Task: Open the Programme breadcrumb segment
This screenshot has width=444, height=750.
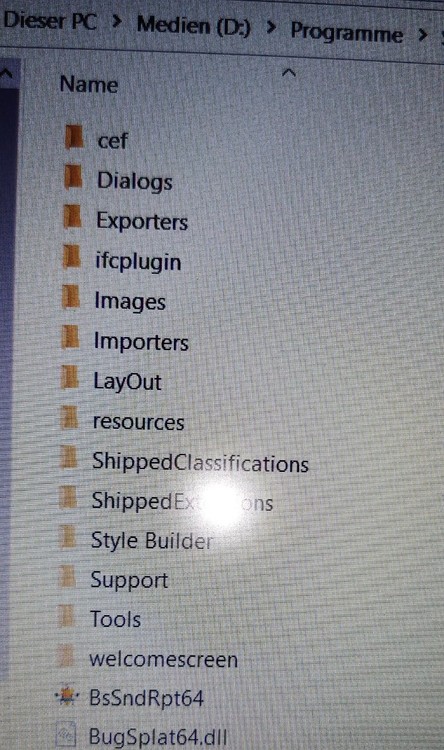Action: 347,32
